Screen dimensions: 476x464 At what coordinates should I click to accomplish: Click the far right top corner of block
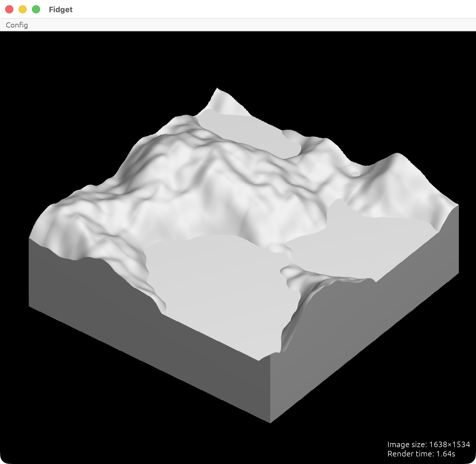tap(458, 205)
